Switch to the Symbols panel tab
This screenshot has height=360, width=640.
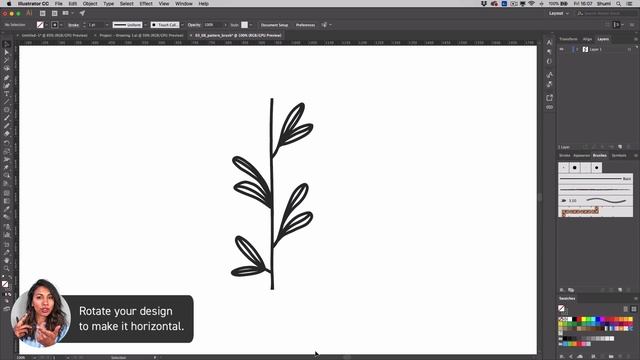619,156
